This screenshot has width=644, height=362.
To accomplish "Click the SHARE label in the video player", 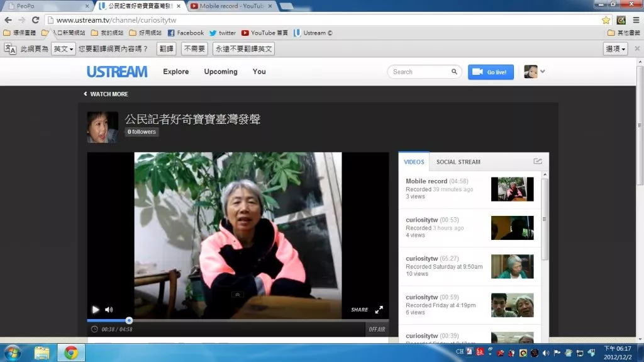I will [x=359, y=310].
